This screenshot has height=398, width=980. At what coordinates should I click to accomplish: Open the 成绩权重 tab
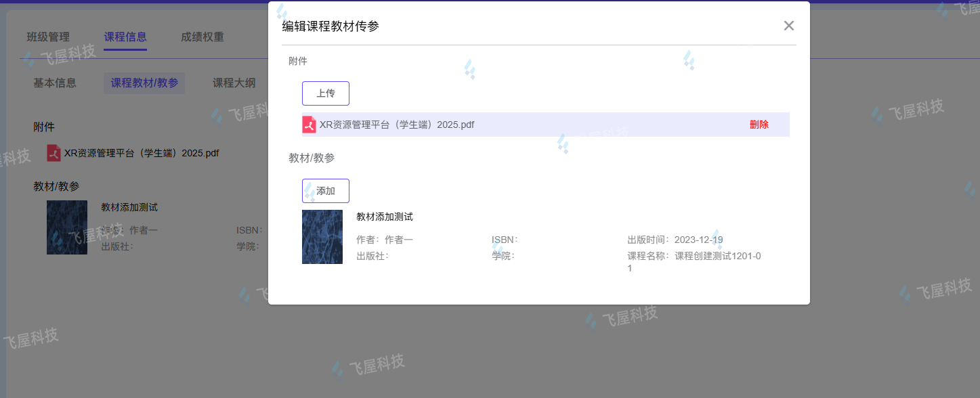(203, 37)
